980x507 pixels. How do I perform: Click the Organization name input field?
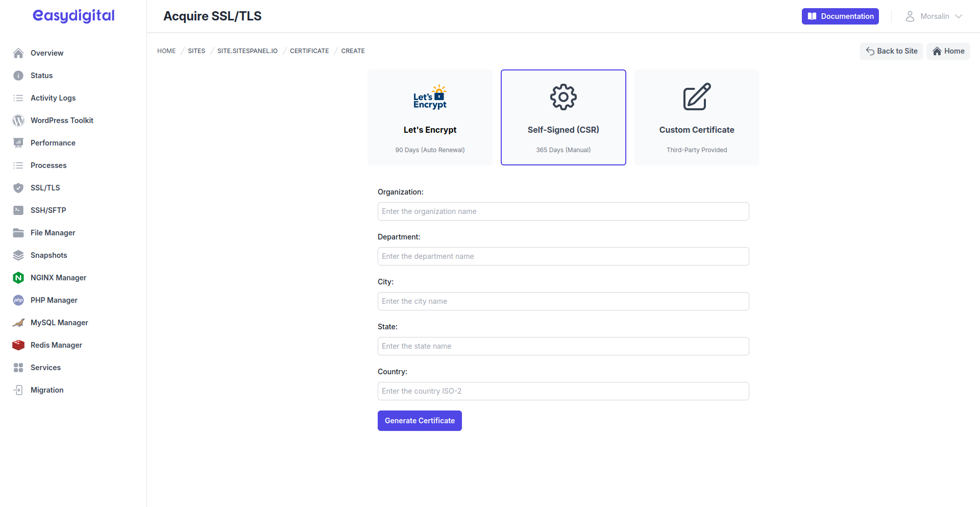[x=563, y=211]
